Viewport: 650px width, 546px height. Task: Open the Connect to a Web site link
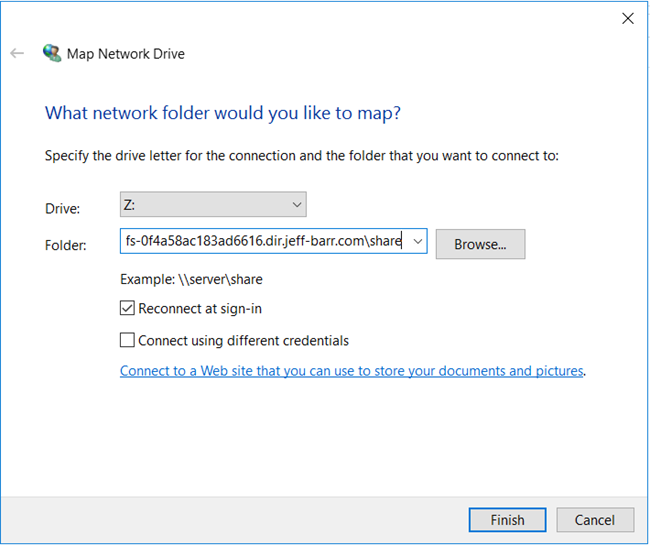[351, 371]
